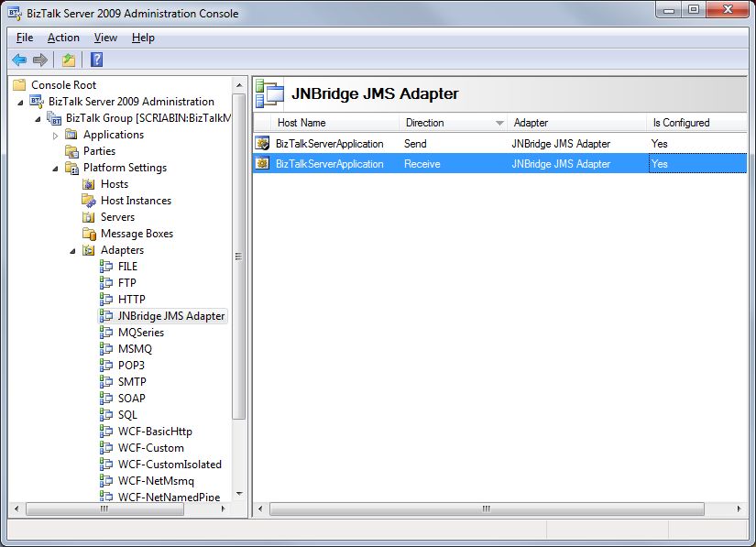
Task: Open the File menu
Action: point(25,38)
